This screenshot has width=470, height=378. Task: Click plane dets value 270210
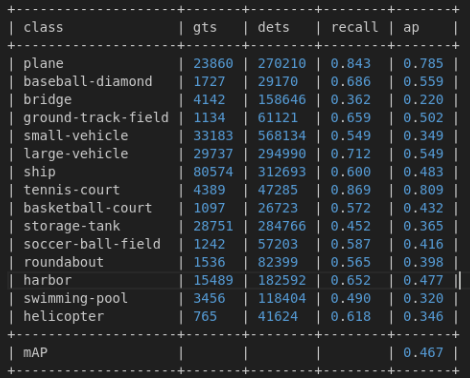282,64
